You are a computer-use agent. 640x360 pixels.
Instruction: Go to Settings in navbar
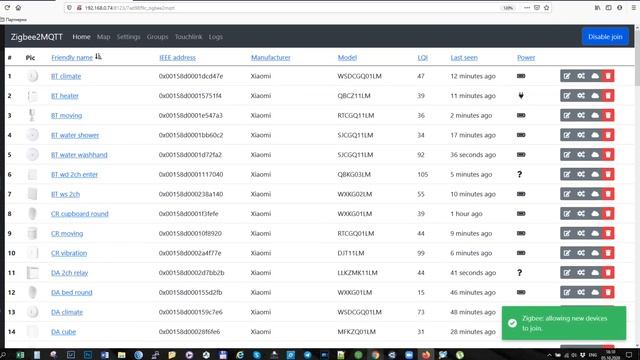click(129, 37)
